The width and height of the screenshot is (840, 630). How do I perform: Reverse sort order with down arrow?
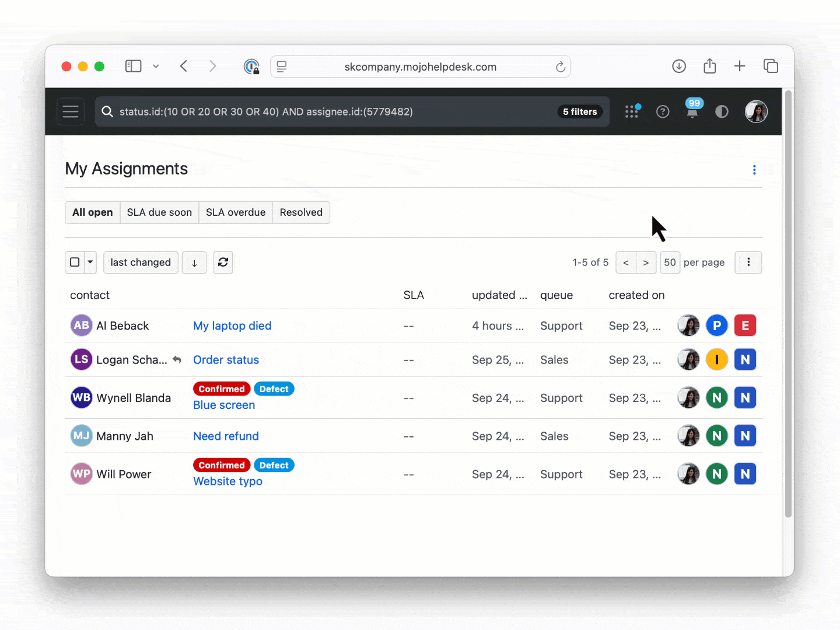point(194,262)
